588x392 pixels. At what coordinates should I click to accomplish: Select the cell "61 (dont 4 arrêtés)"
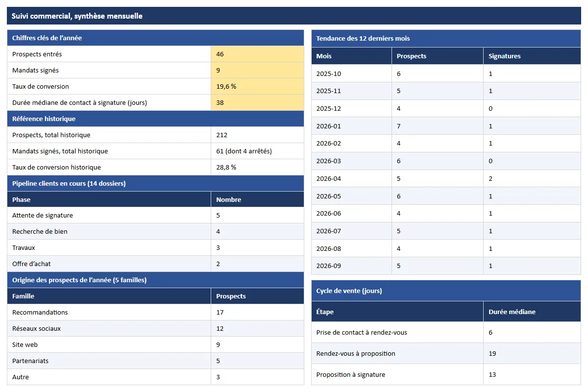tap(257, 151)
